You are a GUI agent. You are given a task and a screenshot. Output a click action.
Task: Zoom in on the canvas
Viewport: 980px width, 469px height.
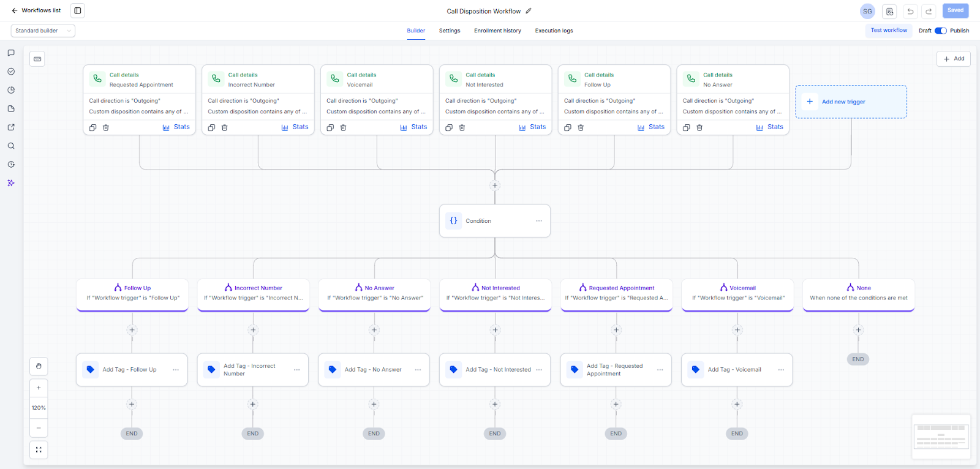tap(39, 388)
